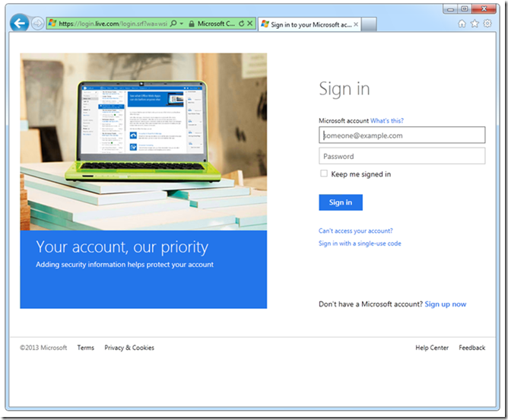This screenshot has width=508, height=420.
Task: Click the address bar URL login.live.com
Action: click(x=113, y=24)
